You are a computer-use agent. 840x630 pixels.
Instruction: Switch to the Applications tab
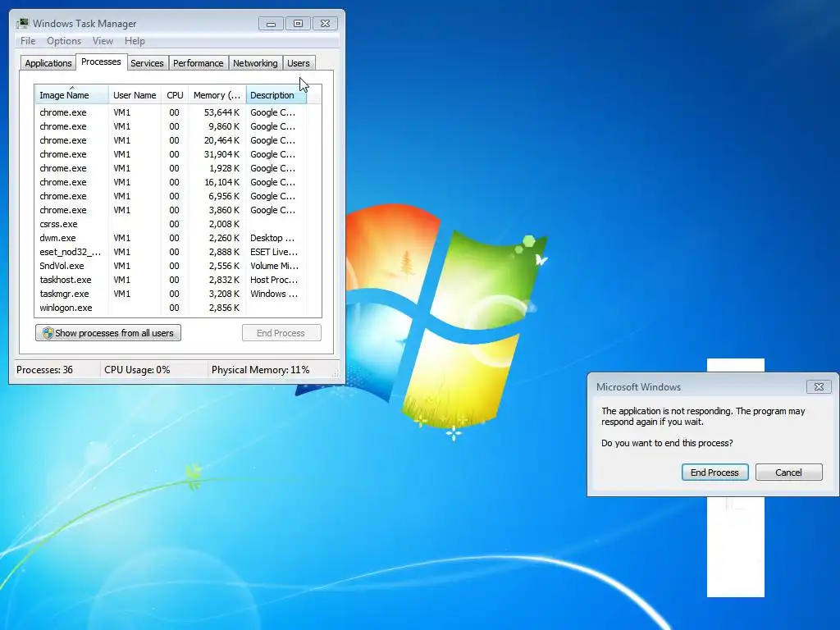(48, 63)
